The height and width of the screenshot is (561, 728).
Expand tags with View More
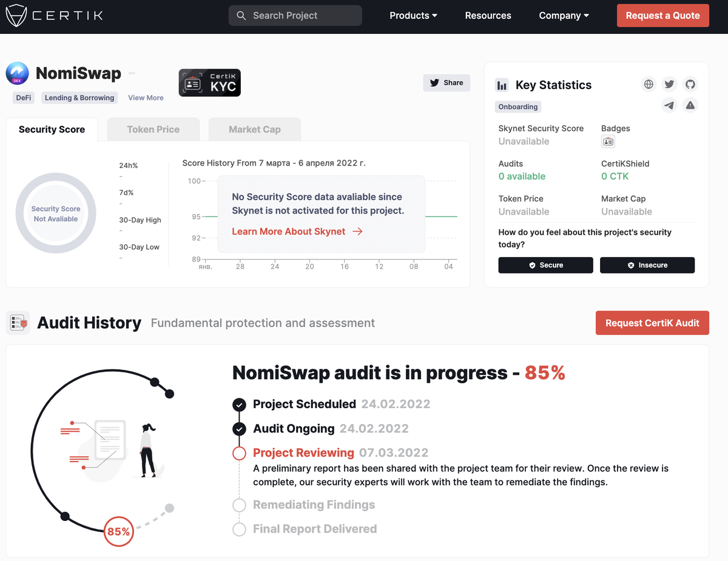click(146, 98)
